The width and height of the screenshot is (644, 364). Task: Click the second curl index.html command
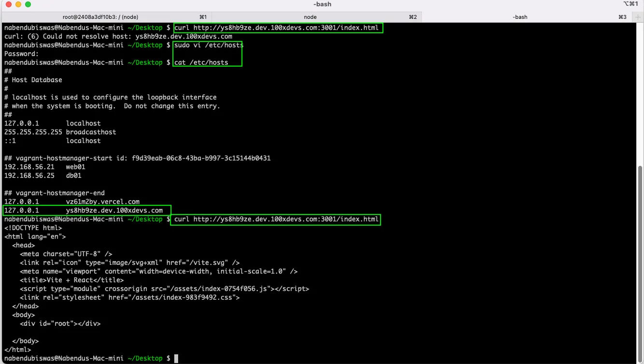(276, 219)
